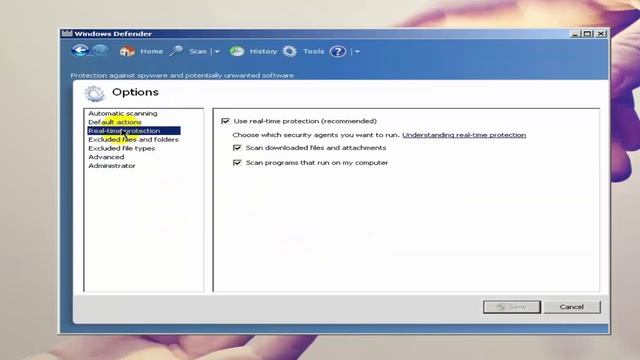Image resolution: width=640 pixels, height=360 pixels.
Task: Minimize the Windows Defender window
Action: 575,34
